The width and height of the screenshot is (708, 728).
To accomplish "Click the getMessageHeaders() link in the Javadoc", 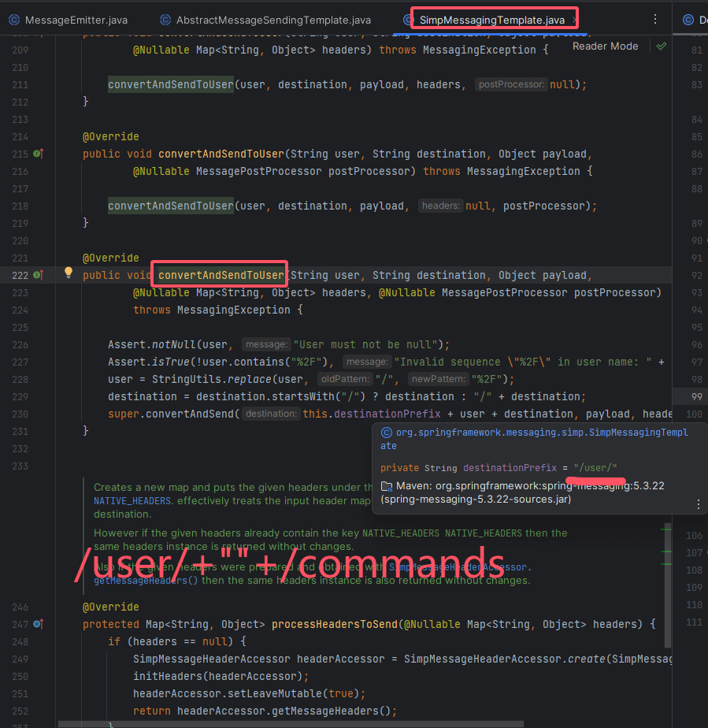I will (x=146, y=581).
